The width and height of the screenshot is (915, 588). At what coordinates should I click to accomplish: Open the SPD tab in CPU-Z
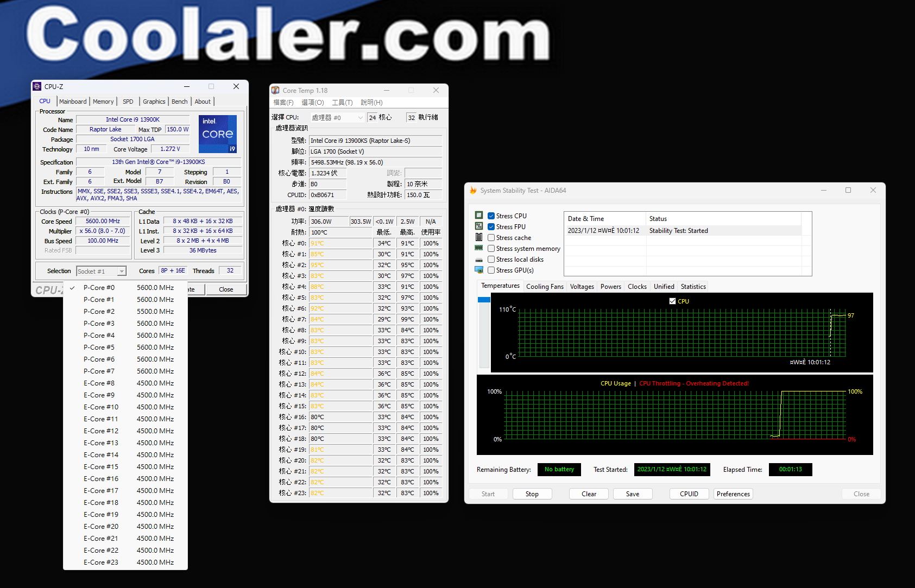tap(128, 102)
